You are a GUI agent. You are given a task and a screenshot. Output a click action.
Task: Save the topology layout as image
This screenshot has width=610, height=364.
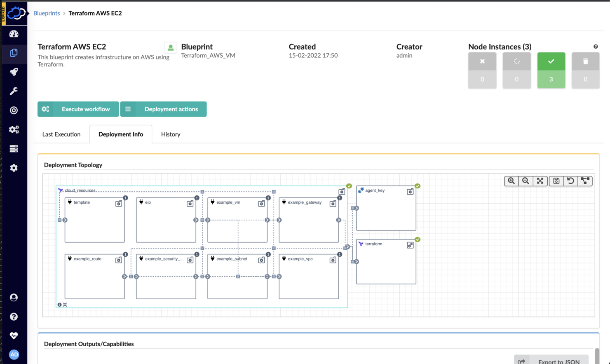pos(556,181)
